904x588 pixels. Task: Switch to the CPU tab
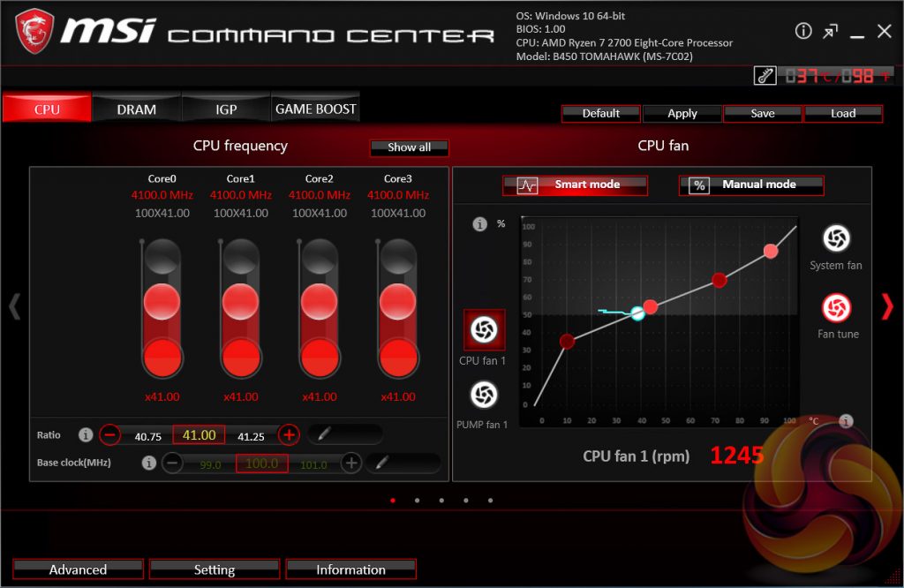click(x=47, y=109)
